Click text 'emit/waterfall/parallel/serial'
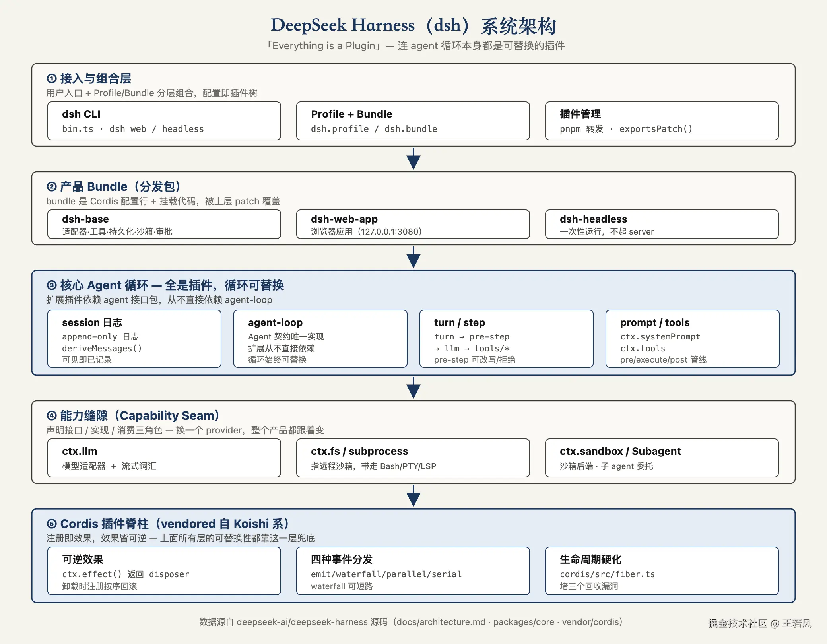The width and height of the screenshot is (827, 644). (x=386, y=574)
